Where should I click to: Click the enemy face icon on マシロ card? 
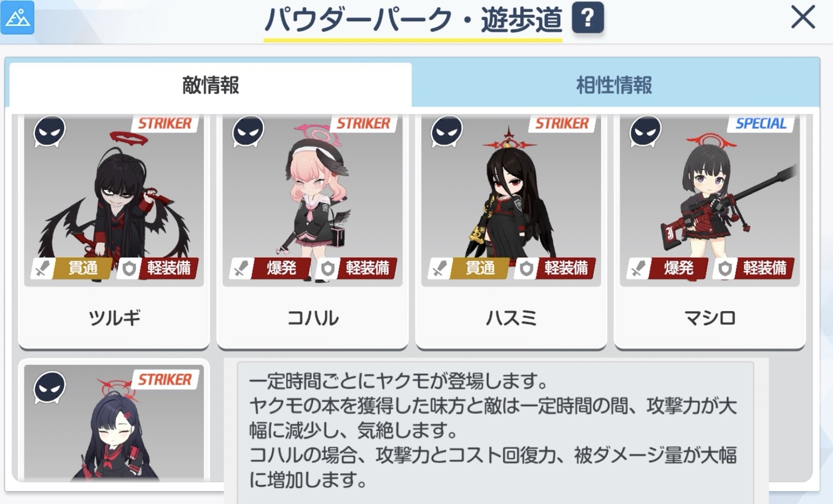click(646, 131)
